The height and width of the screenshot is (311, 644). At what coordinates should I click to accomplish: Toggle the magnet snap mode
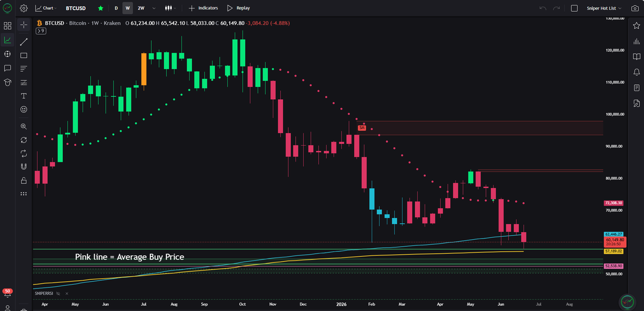(24, 167)
